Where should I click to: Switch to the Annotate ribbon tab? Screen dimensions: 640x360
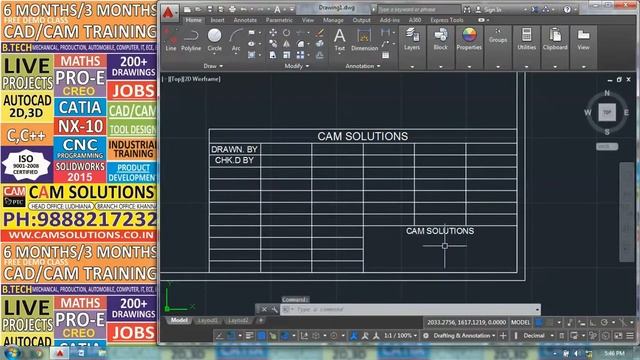pos(245,20)
